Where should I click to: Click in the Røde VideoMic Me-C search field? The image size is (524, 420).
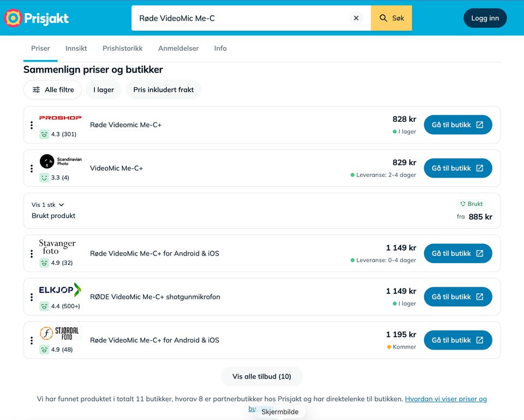241,18
